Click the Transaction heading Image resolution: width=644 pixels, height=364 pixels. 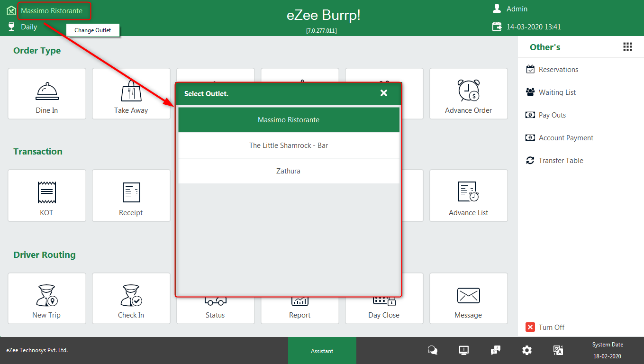(x=38, y=152)
